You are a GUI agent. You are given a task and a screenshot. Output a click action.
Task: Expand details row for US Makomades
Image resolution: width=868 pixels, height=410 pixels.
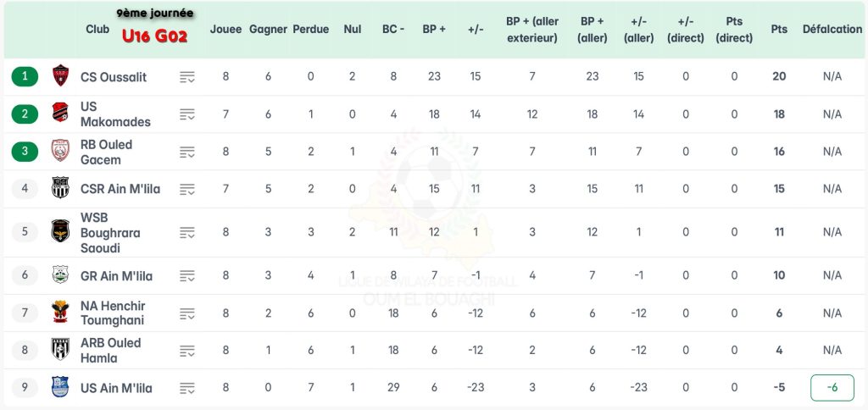[x=187, y=114]
